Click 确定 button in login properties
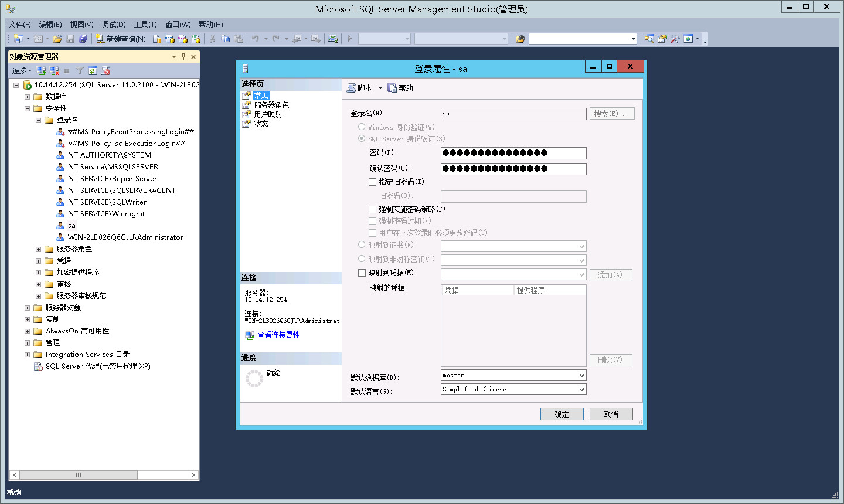The width and height of the screenshot is (844, 504). point(562,414)
